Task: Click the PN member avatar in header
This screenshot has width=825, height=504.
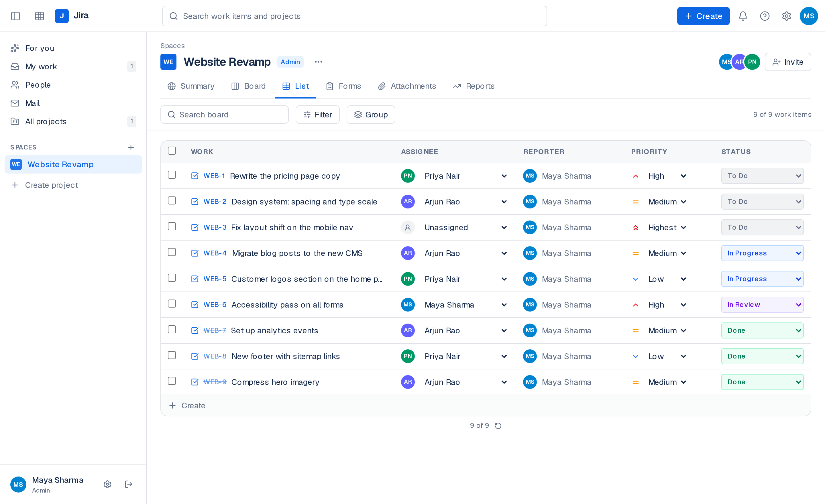Action: click(752, 62)
